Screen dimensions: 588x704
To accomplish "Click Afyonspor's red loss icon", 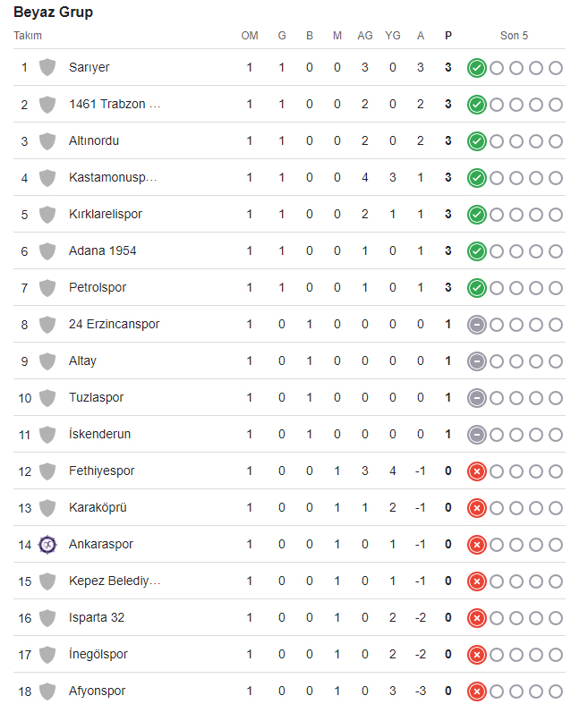I will point(477,691).
